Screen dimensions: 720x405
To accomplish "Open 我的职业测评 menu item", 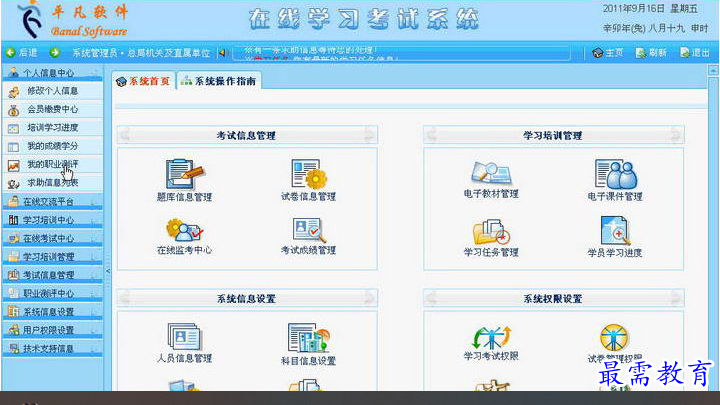I will 52,164.
